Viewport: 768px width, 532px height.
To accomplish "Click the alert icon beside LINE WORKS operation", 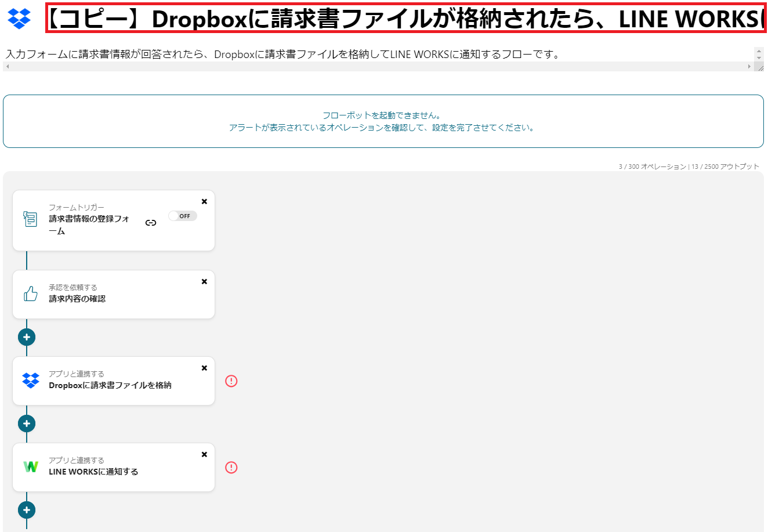I will 231,468.
